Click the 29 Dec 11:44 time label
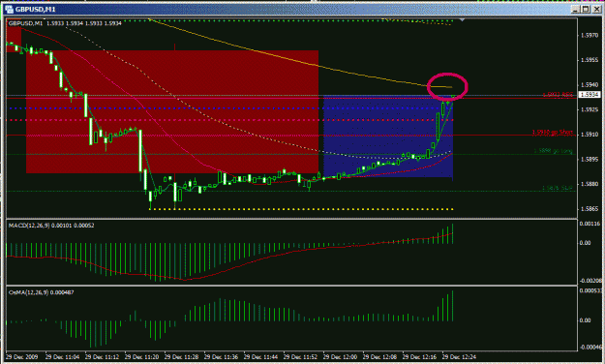 coord(260,356)
